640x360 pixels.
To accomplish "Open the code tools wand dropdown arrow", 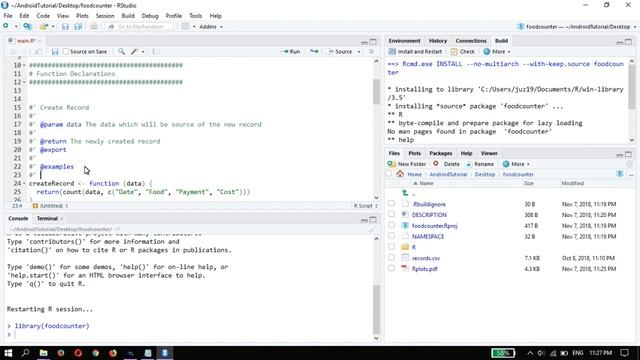I will coord(143,52).
